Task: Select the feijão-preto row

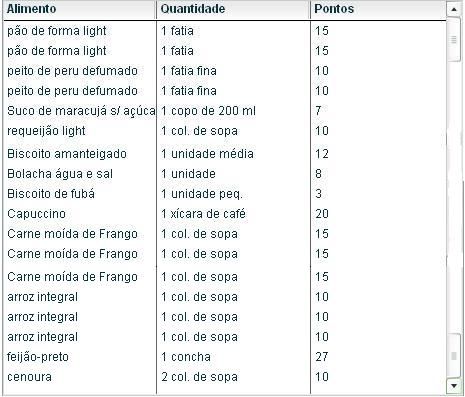Action: pyautogui.click(x=224, y=357)
